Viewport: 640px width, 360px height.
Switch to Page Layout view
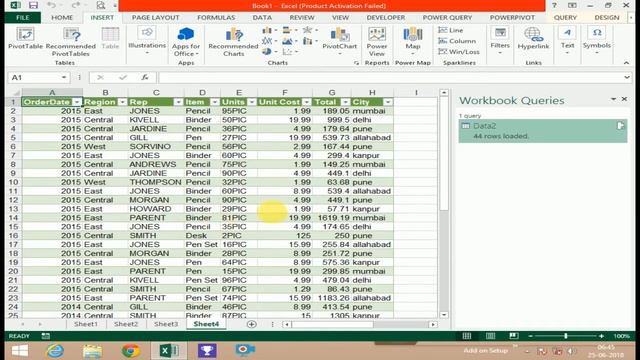(490, 336)
